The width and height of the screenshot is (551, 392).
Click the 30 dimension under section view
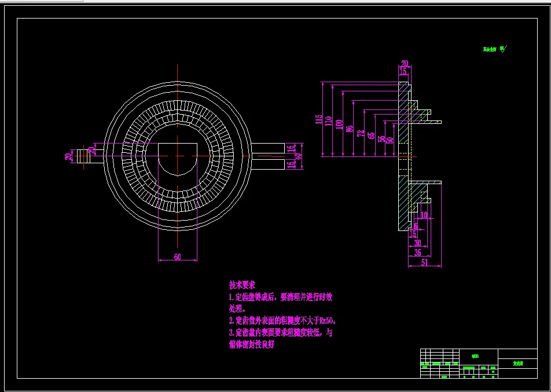[417, 243]
